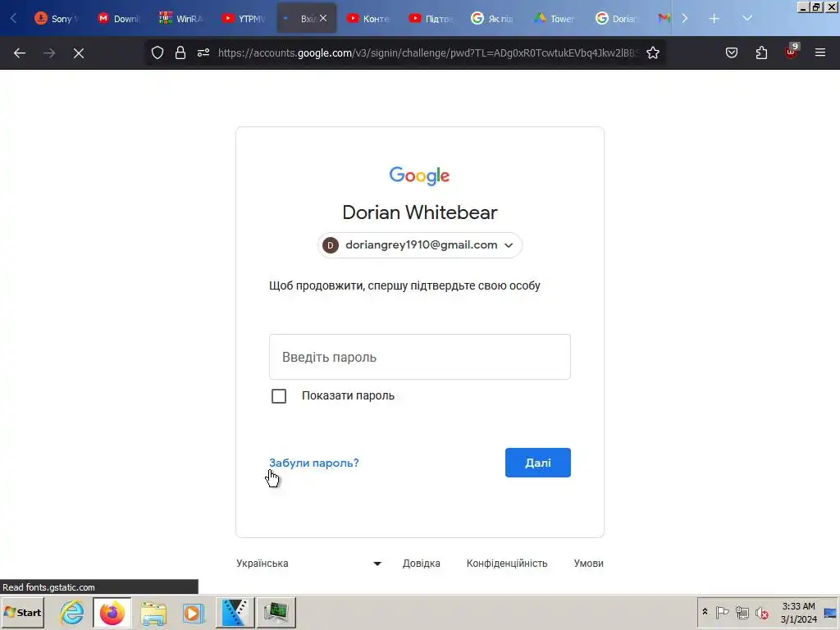Click the Firefox taskbar icon
The height and width of the screenshot is (630, 840).
pos(112,612)
